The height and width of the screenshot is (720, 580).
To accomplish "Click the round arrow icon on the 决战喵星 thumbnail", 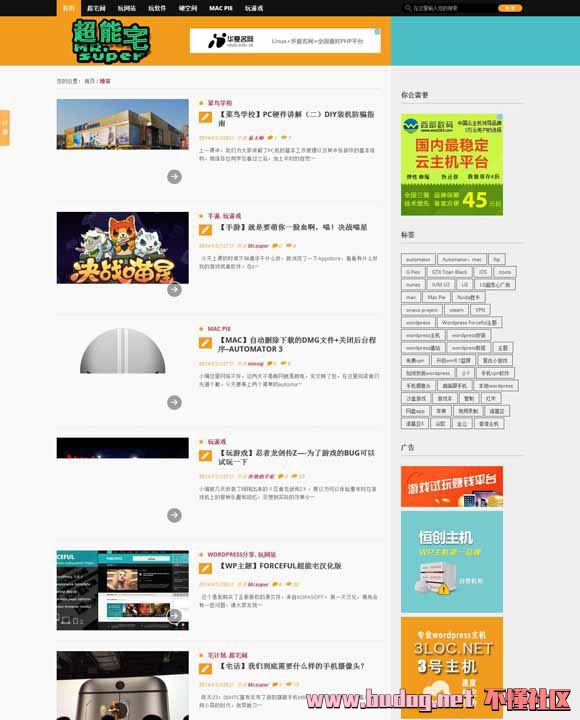I will (x=174, y=289).
